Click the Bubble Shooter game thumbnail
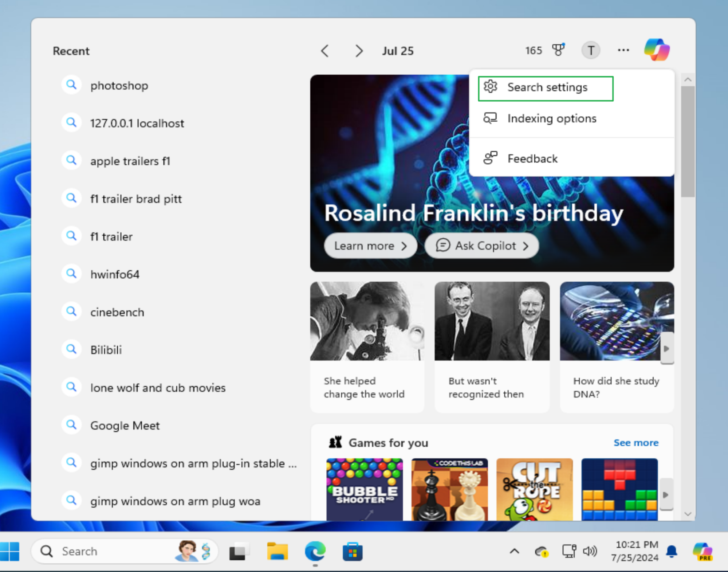The height and width of the screenshot is (572, 728). [x=364, y=487]
